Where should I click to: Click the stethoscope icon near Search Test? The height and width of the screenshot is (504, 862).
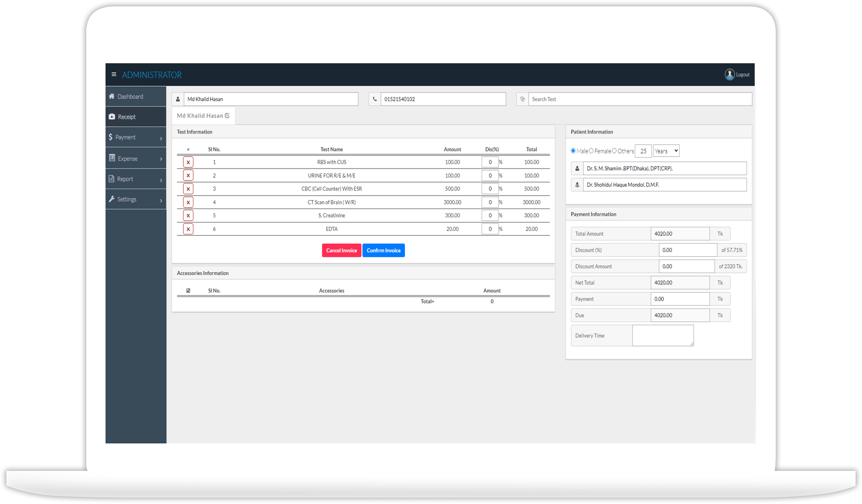click(x=522, y=99)
